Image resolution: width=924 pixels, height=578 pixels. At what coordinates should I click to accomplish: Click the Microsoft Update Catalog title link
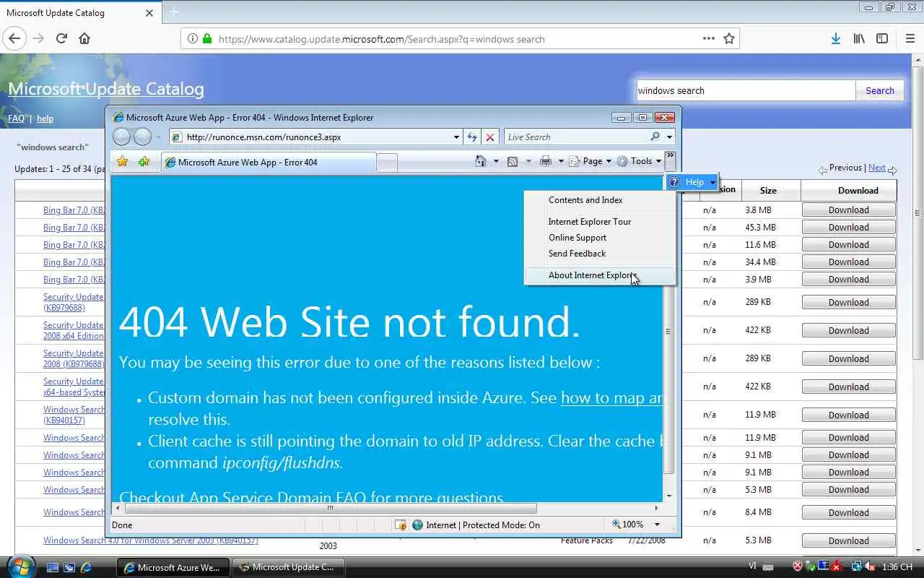106,89
